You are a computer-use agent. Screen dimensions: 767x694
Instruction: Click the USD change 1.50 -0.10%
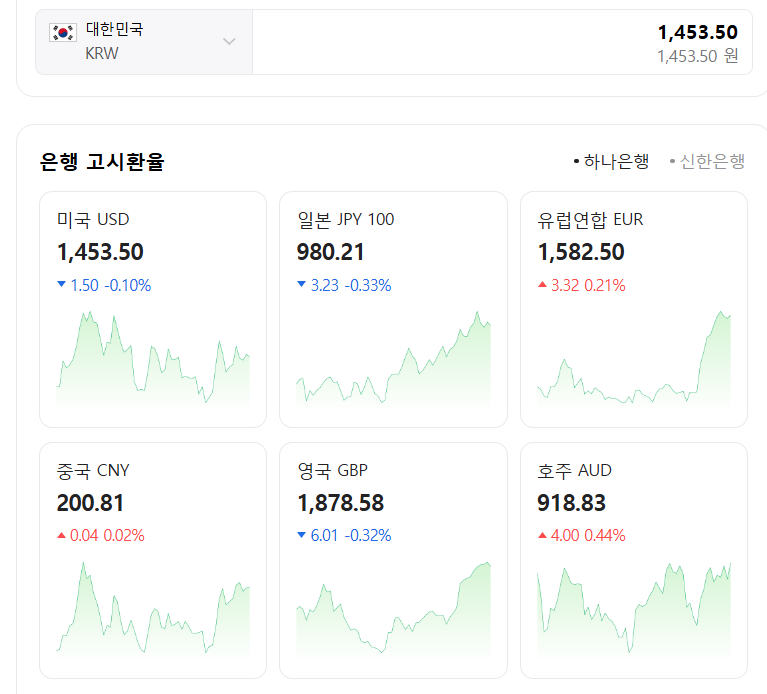(104, 285)
